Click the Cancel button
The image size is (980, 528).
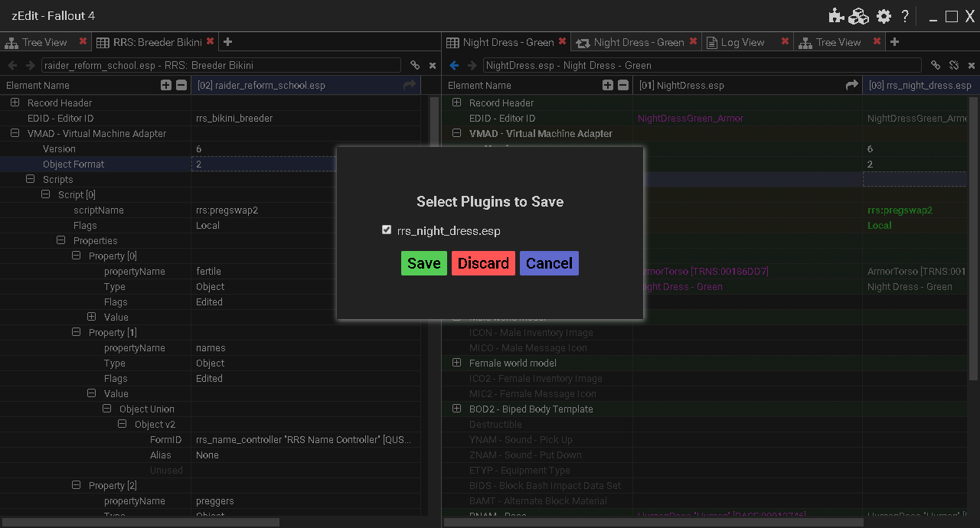549,263
